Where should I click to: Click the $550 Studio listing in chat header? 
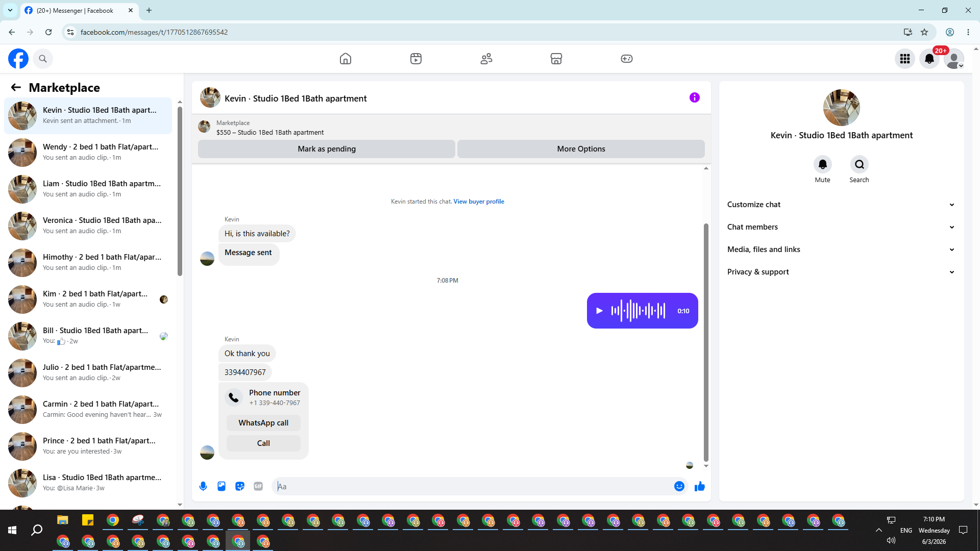pyautogui.click(x=270, y=133)
